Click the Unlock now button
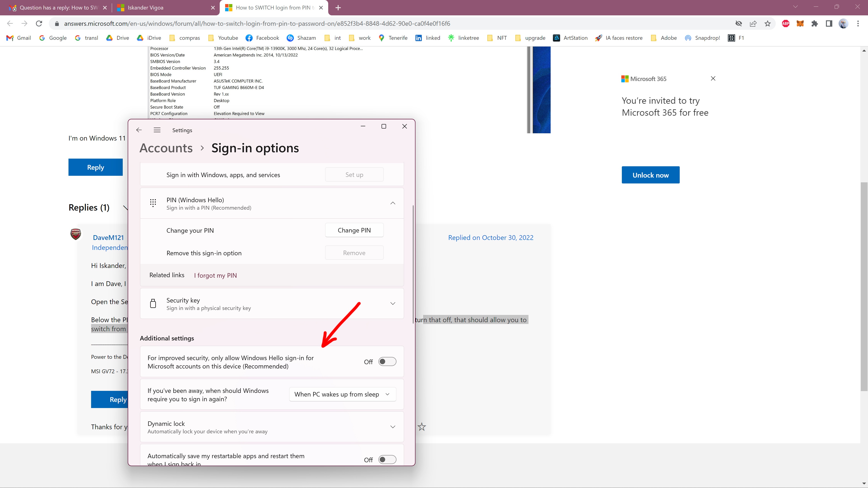Viewport: 868px width, 488px height. 650,175
